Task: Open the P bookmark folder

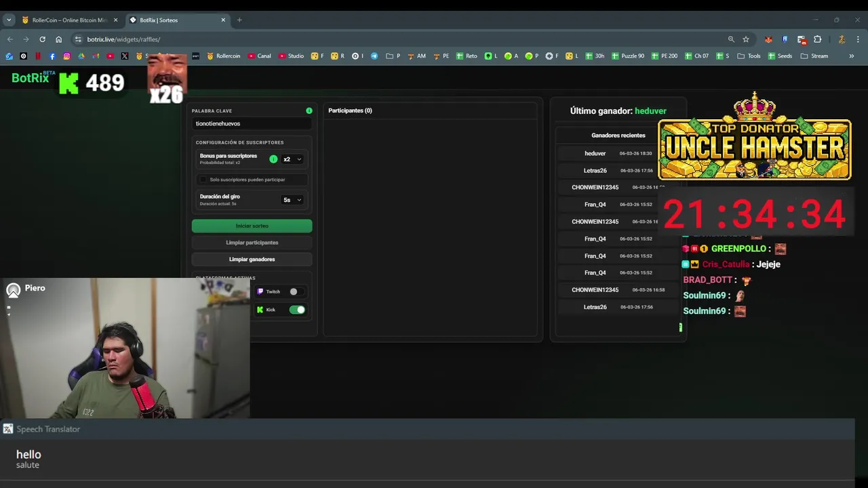Action: coord(393,56)
